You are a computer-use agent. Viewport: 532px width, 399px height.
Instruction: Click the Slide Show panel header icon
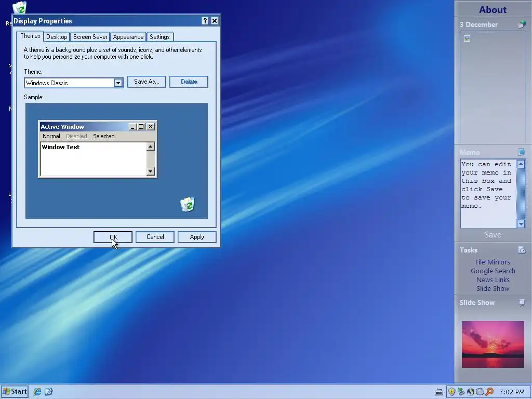[522, 302]
